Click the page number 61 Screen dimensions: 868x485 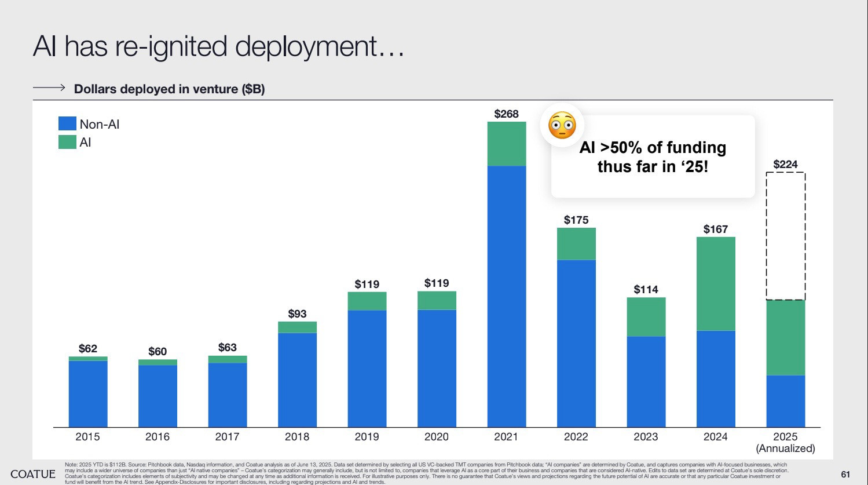(x=845, y=475)
